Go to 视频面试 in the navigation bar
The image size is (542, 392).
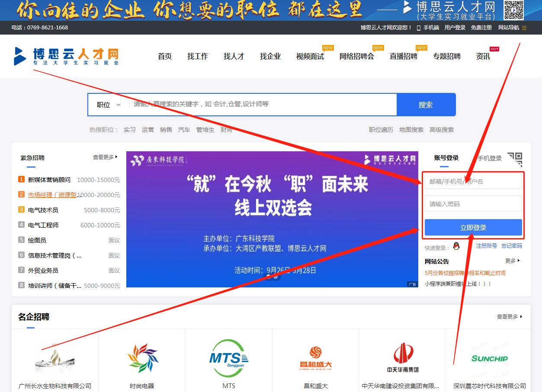click(310, 56)
